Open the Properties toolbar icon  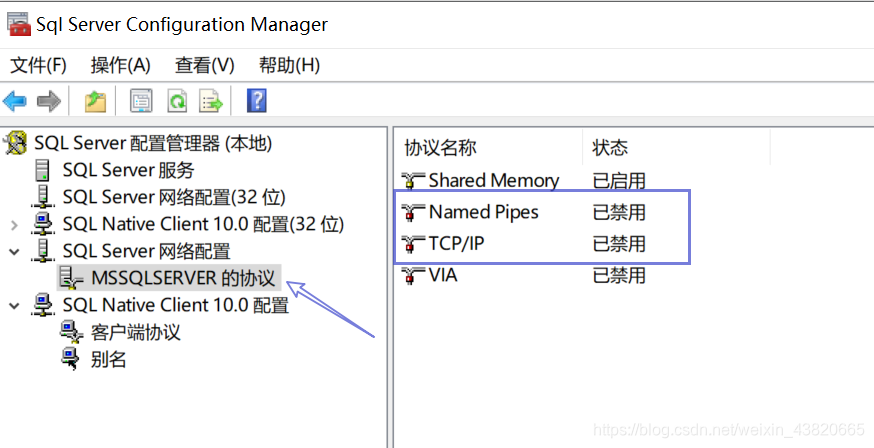pos(141,101)
